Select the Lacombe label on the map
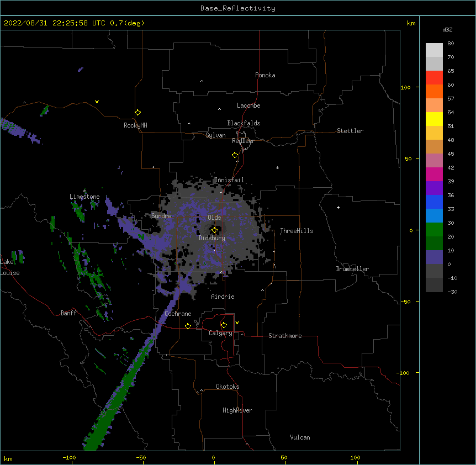 (x=248, y=105)
